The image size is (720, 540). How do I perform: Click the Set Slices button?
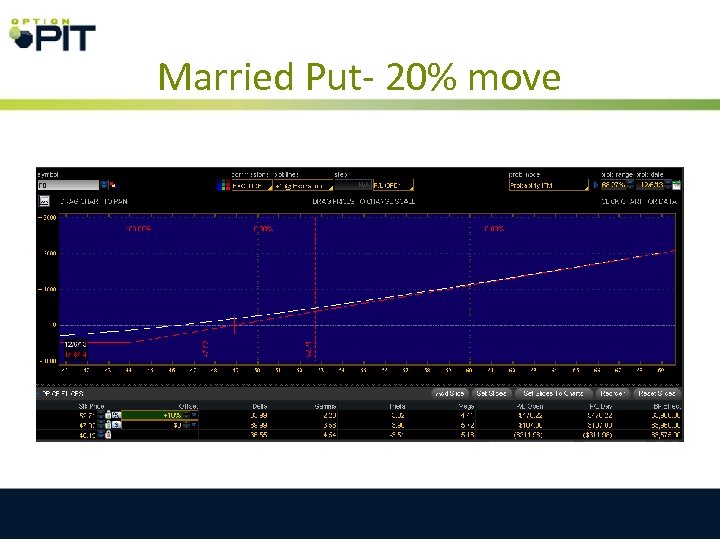[491, 394]
